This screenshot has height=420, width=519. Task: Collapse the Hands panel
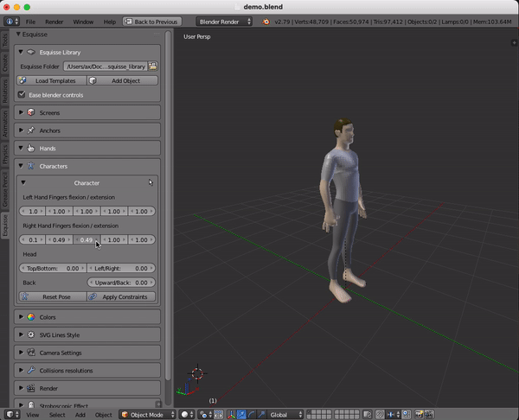[21, 148]
